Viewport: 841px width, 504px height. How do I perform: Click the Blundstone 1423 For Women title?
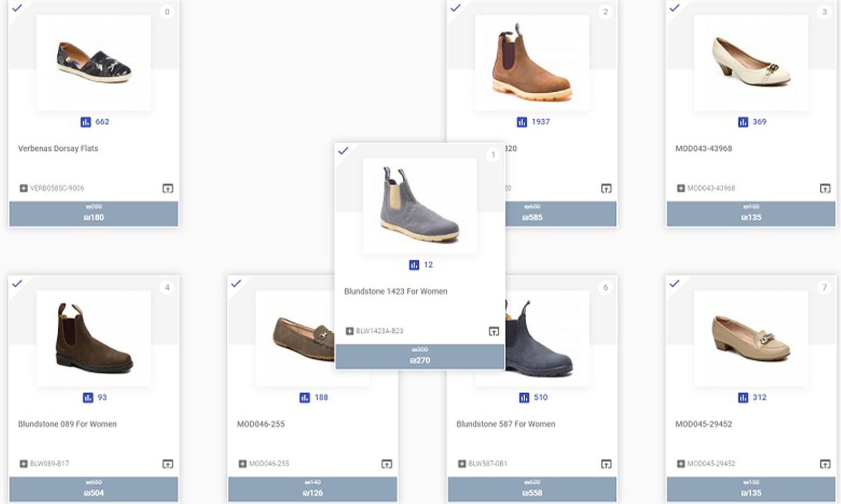(396, 291)
